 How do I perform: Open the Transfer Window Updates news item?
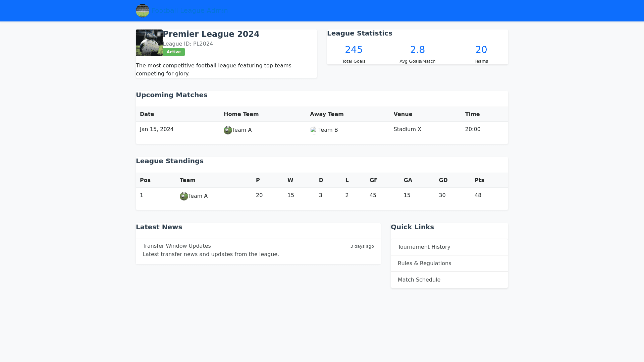[x=177, y=246]
